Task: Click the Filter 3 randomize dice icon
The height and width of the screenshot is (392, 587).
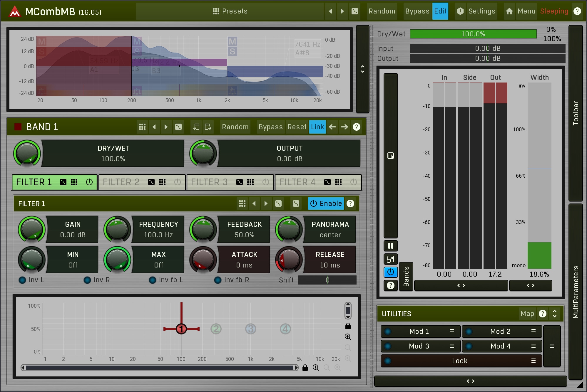Action: pos(240,182)
